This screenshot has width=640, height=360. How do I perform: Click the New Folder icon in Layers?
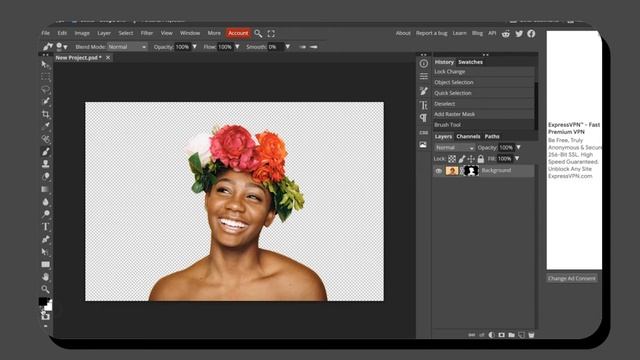pos(511,335)
